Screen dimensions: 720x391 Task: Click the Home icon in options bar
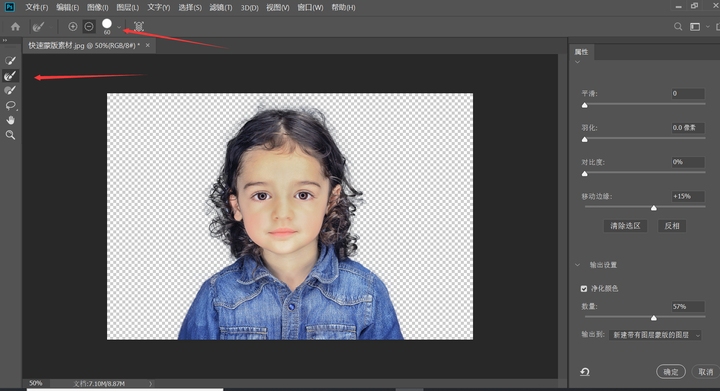click(15, 27)
